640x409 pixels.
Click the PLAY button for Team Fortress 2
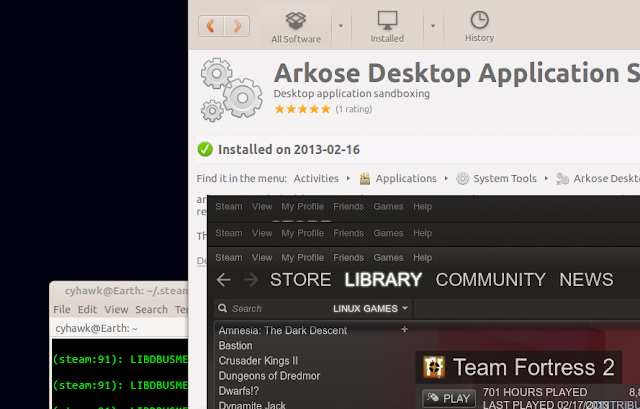pos(449,398)
